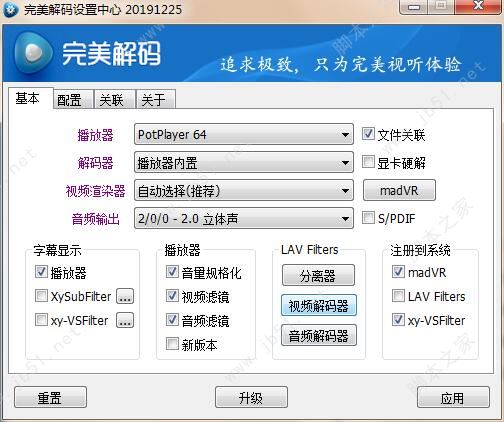The width and height of the screenshot is (504, 422).
Task: Toggle the 音量规格化 checkbox
Action: tap(172, 272)
